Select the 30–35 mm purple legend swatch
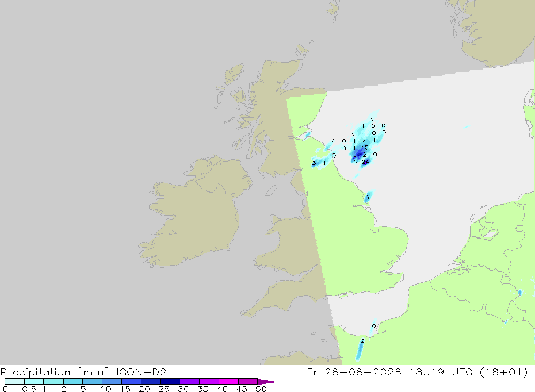 pyautogui.click(x=190, y=381)
